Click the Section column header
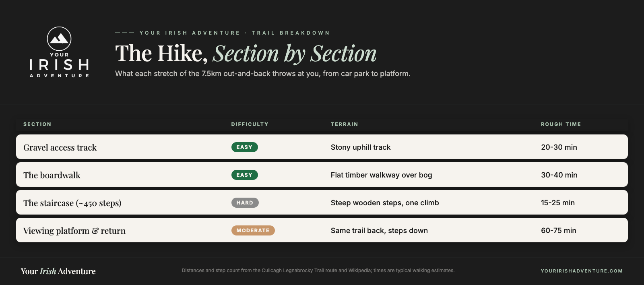 [x=37, y=124]
